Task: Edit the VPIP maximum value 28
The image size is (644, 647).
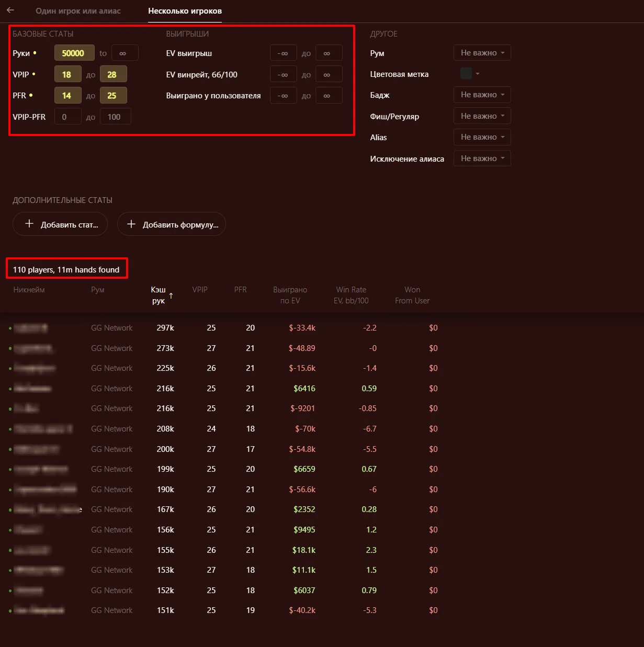Action: point(113,74)
